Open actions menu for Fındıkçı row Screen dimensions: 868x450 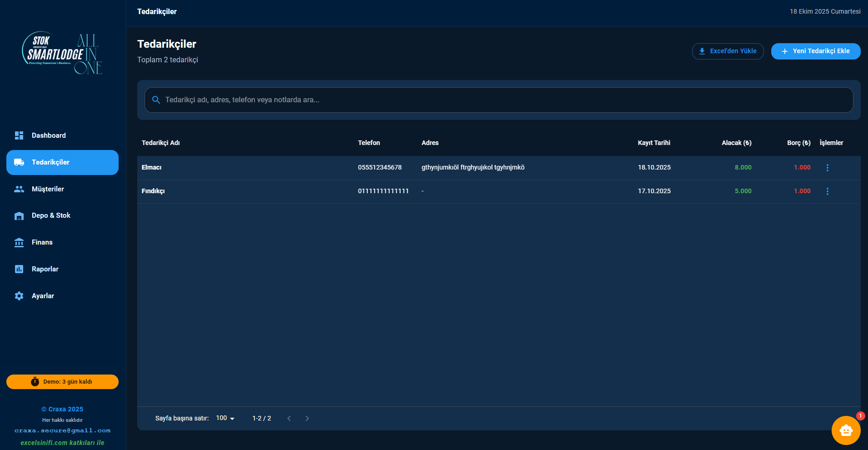point(827,191)
